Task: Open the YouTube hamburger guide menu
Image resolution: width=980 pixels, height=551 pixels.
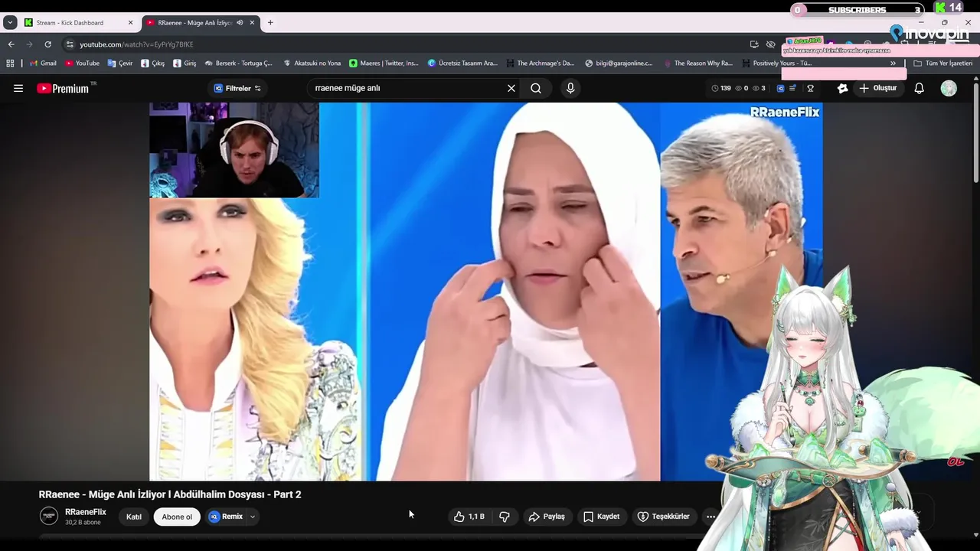Action: pyautogui.click(x=18, y=88)
